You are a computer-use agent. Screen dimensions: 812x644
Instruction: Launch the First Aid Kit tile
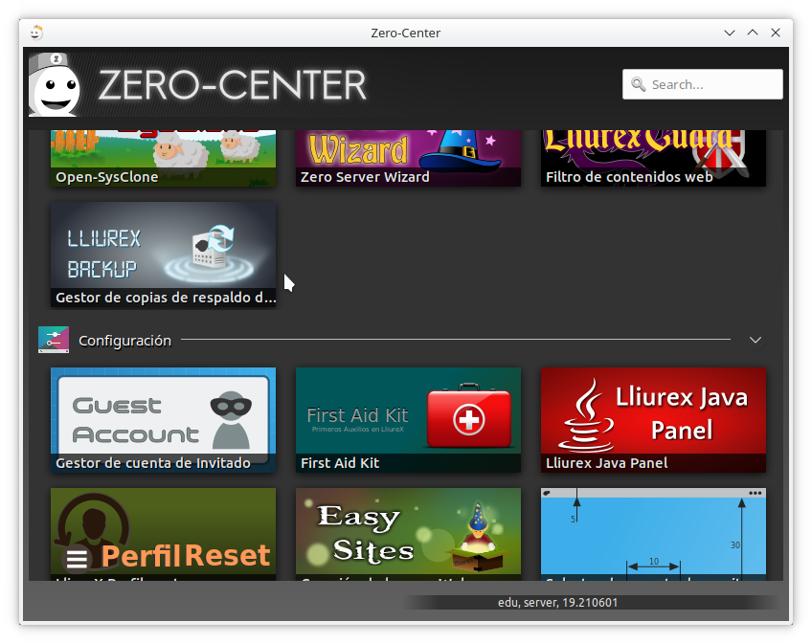pyautogui.click(x=408, y=420)
